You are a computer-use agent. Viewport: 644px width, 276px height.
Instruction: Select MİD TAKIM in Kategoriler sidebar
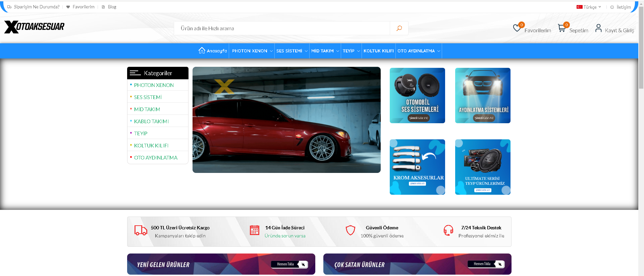(x=147, y=109)
